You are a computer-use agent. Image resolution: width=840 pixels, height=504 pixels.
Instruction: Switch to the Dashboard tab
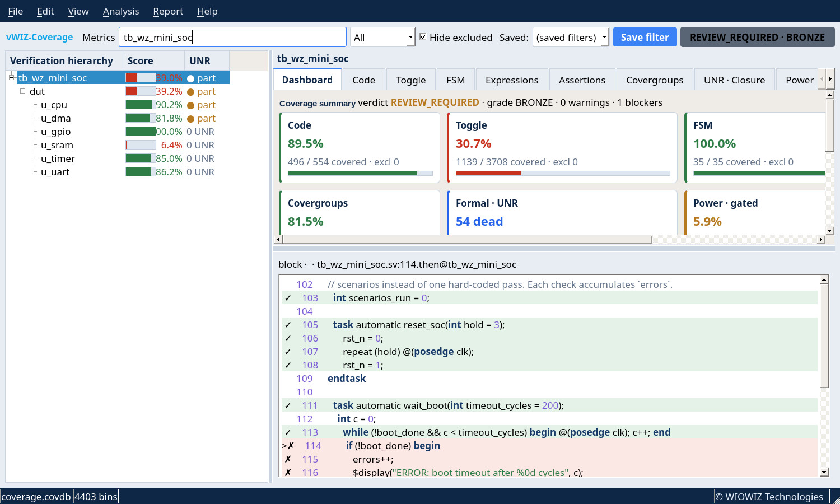pos(307,80)
